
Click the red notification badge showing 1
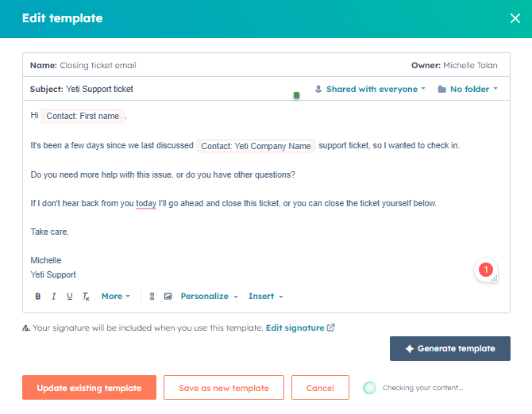pos(486,270)
